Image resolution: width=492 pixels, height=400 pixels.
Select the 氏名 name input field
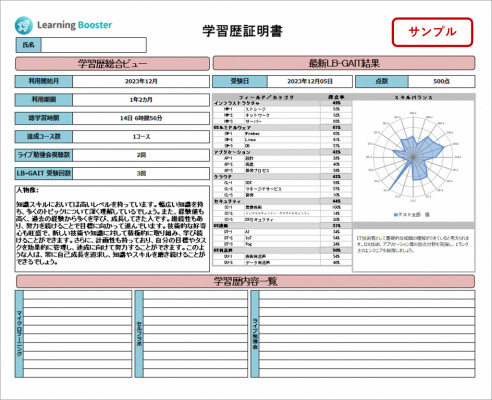[94, 45]
